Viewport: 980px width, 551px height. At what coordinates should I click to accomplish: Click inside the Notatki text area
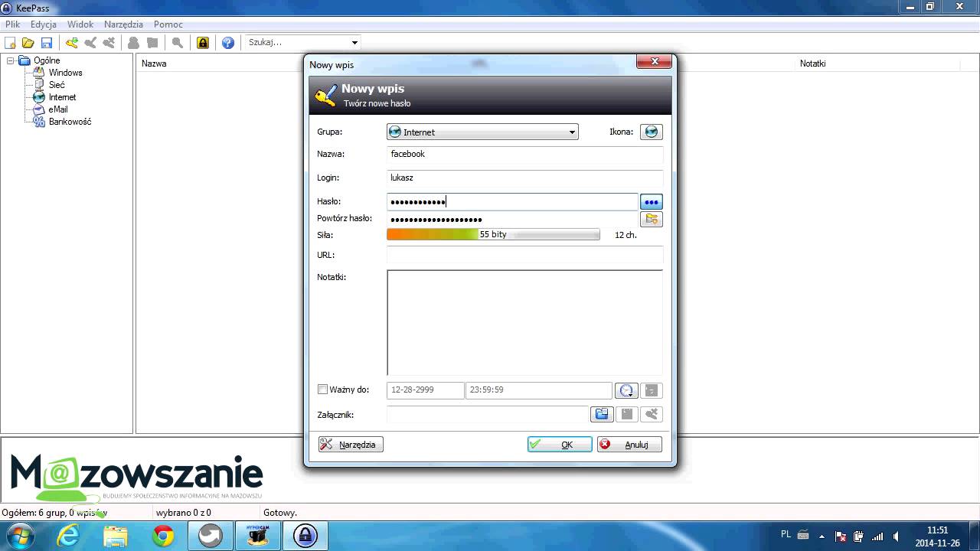pos(525,323)
